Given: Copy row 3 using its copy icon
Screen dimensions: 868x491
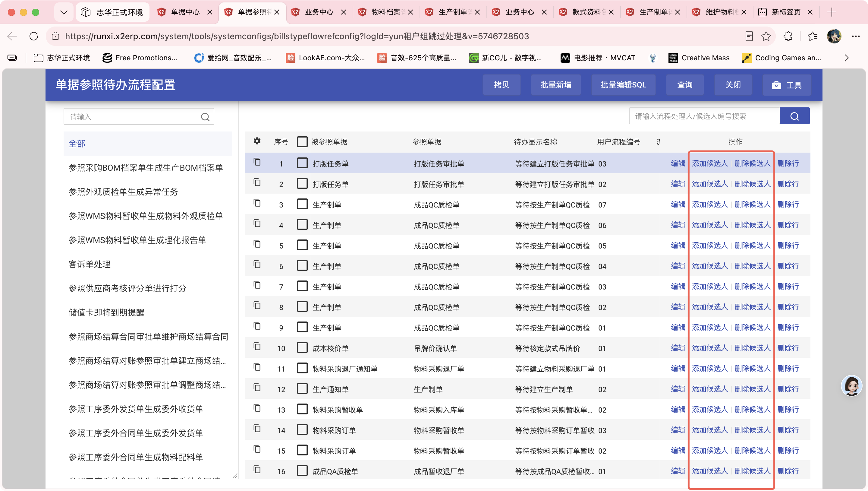Looking at the screenshot, I should click(x=257, y=203).
